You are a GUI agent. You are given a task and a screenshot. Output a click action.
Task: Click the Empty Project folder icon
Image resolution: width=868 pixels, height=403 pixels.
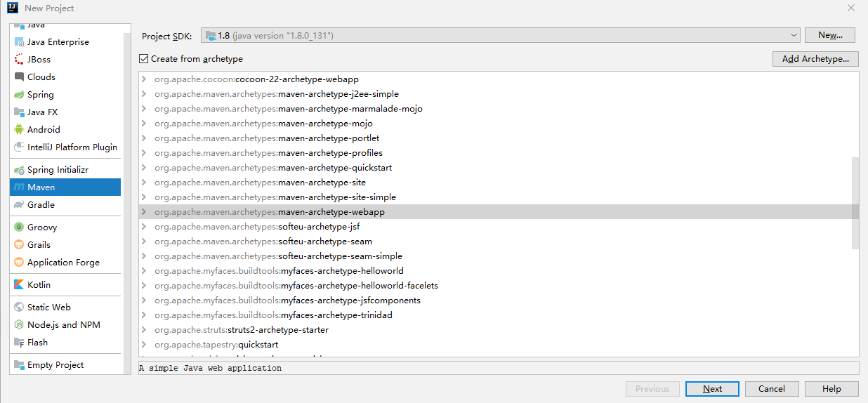19,365
